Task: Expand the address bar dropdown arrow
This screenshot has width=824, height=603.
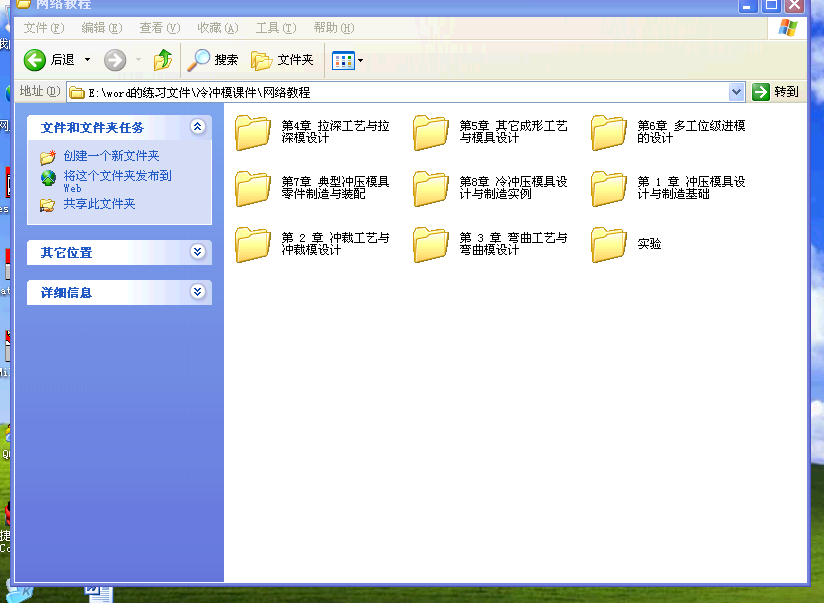Action: [x=737, y=93]
